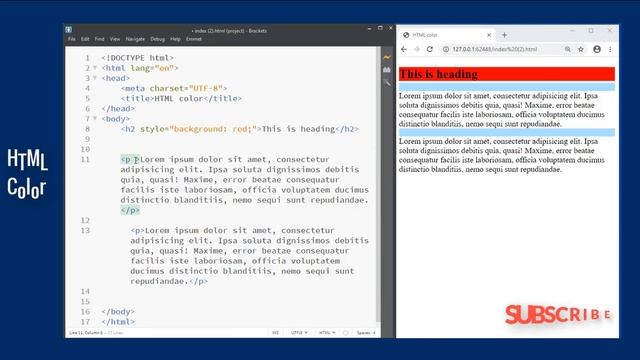Open the Chrome three-dot menu
Viewport: 640px width, 360px height.
point(610,49)
